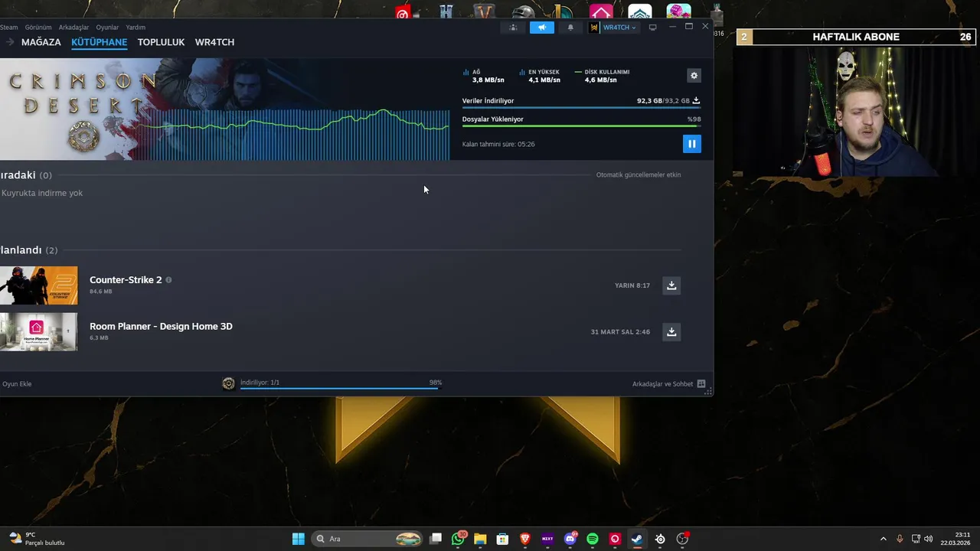
Task: Click the friends chat grid icon
Action: click(701, 384)
